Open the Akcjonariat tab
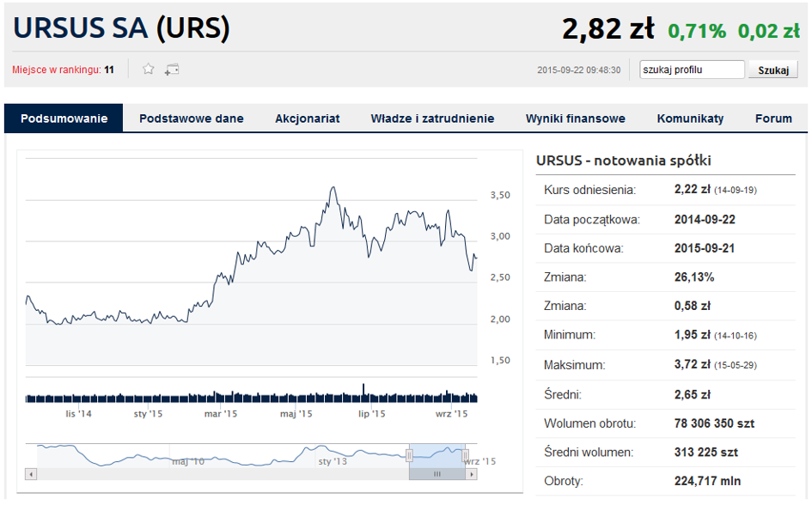The height and width of the screenshot is (523, 812). [307, 119]
